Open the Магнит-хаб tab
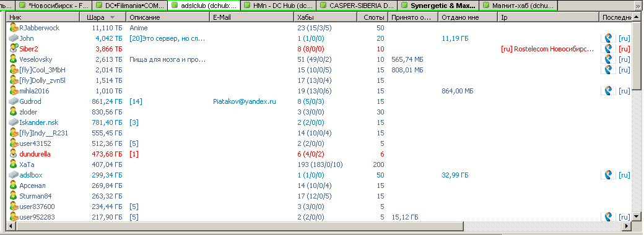Viewport: 644px width, 235px height. pyautogui.click(x=519, y=6)
